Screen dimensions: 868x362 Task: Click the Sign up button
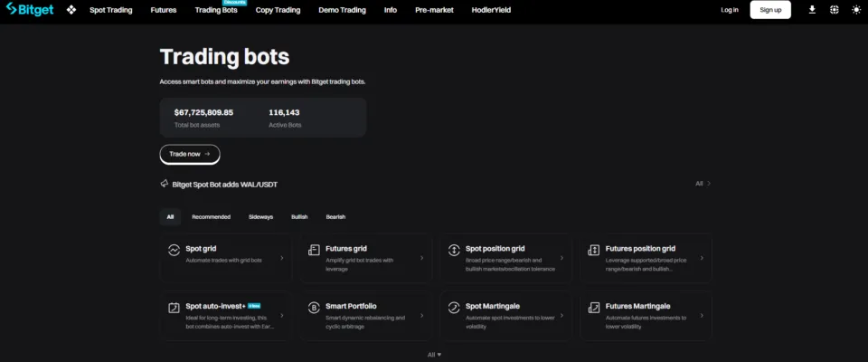(770, 10)
